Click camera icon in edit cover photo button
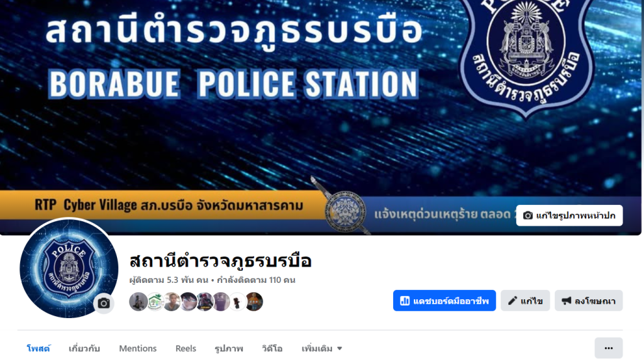The image size is (644, 359). [x=528, y=216]
